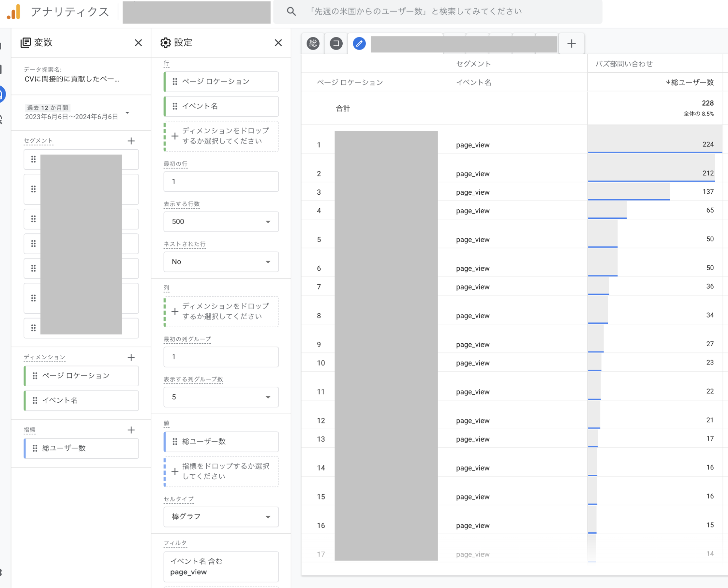Open 表示する行数 dropdown showing 500
728x588 pixels.
221,222
